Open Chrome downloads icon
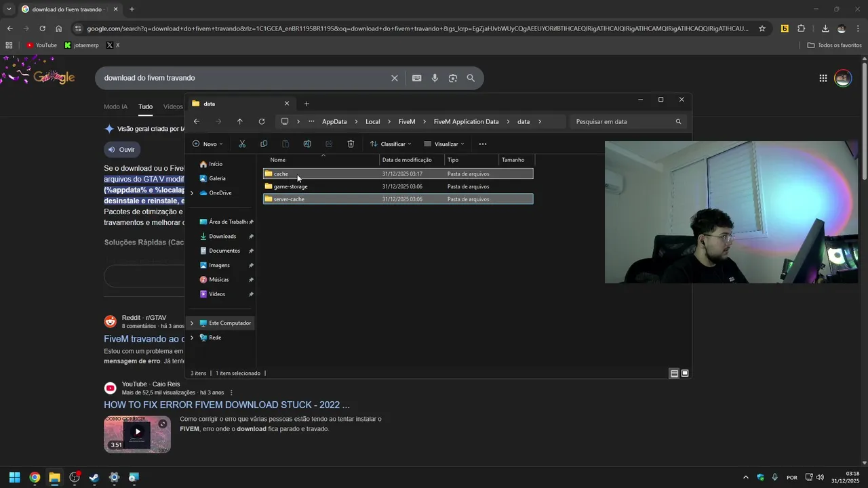Screen dimensions: 868x488 [x=825, y=28]
